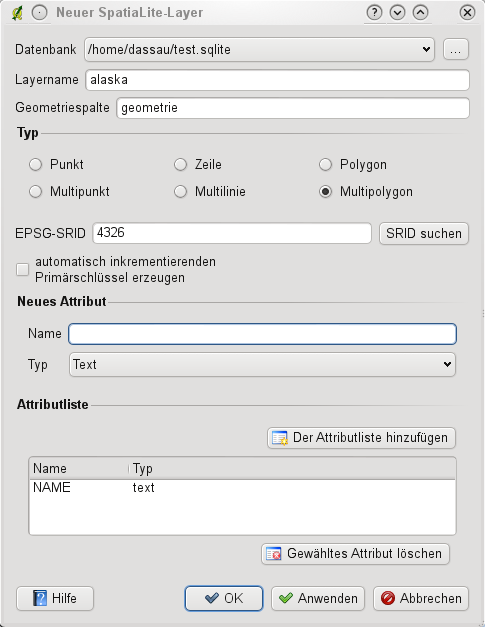
Task: Click the round window menu icon
Action: click(40, 13)
